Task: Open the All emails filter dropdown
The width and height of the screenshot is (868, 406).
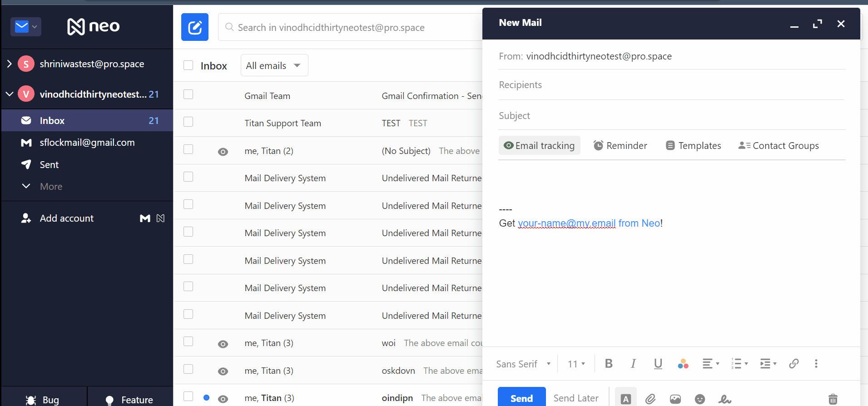Action: pyautogui.click(x=274, y=65)
